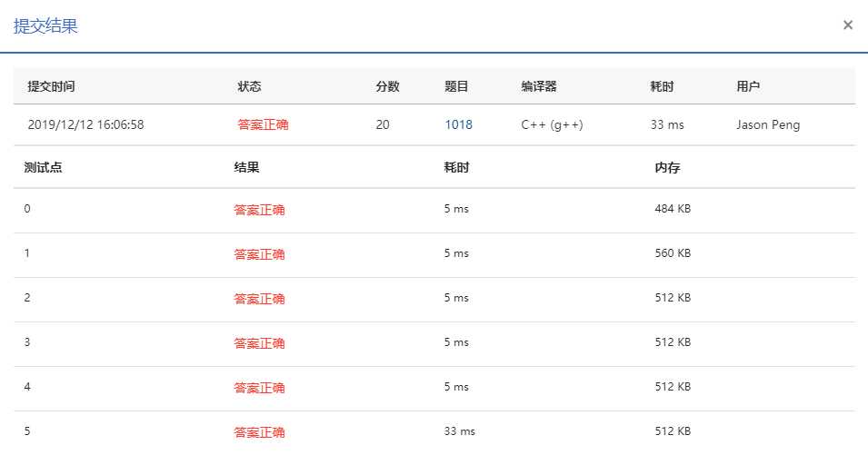Click the 33 ms time of test point 5
The width and height of the screenshot is (868, 455).
tap(459, 431)
